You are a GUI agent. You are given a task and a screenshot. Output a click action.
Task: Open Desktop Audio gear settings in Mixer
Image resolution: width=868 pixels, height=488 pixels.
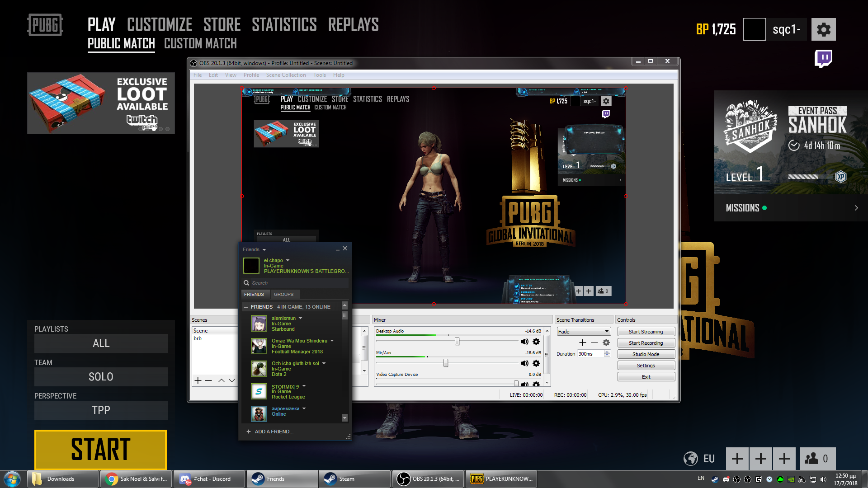[x=536, y=342]
